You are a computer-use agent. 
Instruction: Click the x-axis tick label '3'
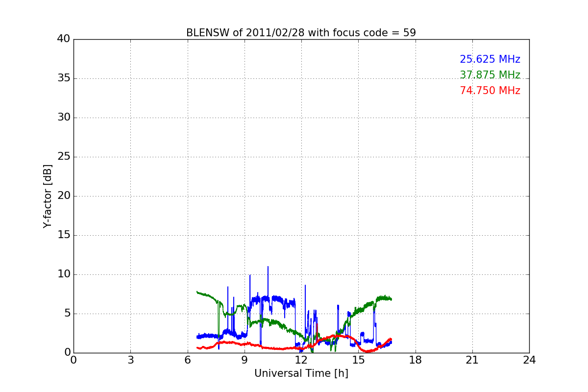click(x=130, y=360)
